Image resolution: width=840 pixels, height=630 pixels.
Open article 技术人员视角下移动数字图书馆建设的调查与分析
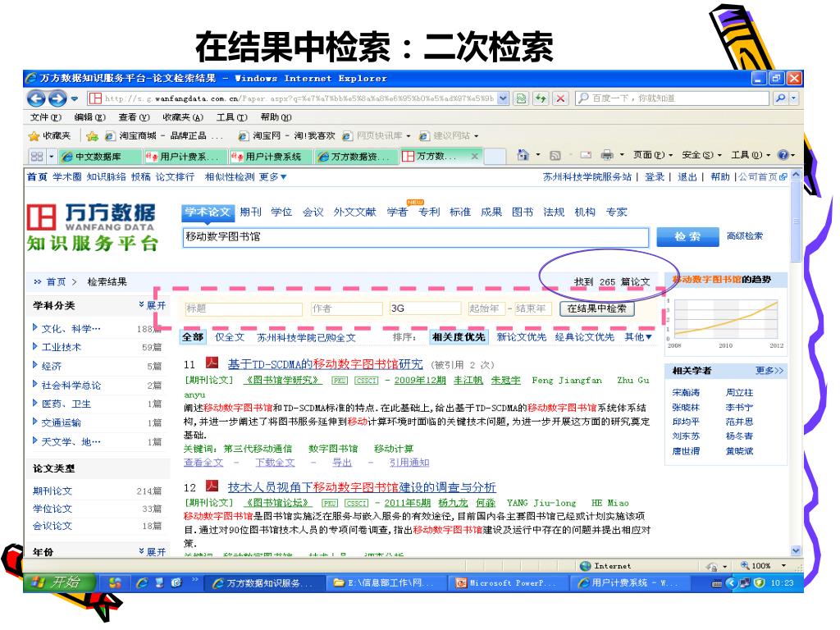[x=362, y=487]
